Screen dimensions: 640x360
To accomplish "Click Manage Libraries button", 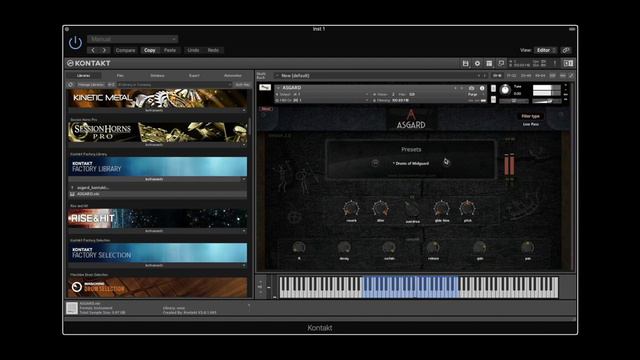I will click(91, 84).
